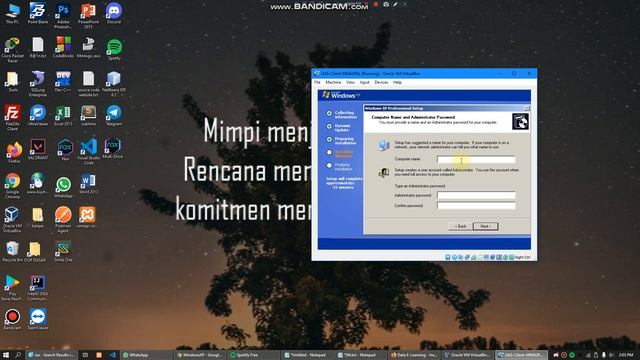Screen dimensions: 640x360
Task: Open Oracle VM VirtualBox desktop shortcut
Action: [x=12, y=220]
